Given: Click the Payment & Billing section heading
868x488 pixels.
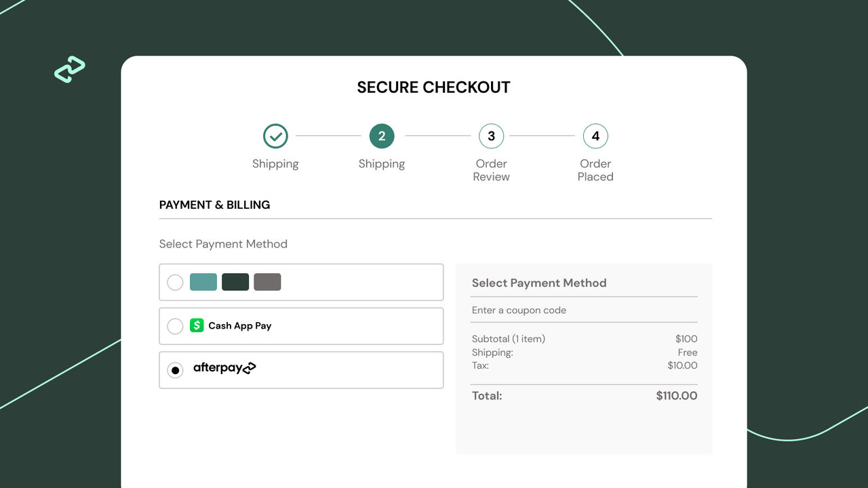Looking at the screenshot, I should [x=214, y=205].
